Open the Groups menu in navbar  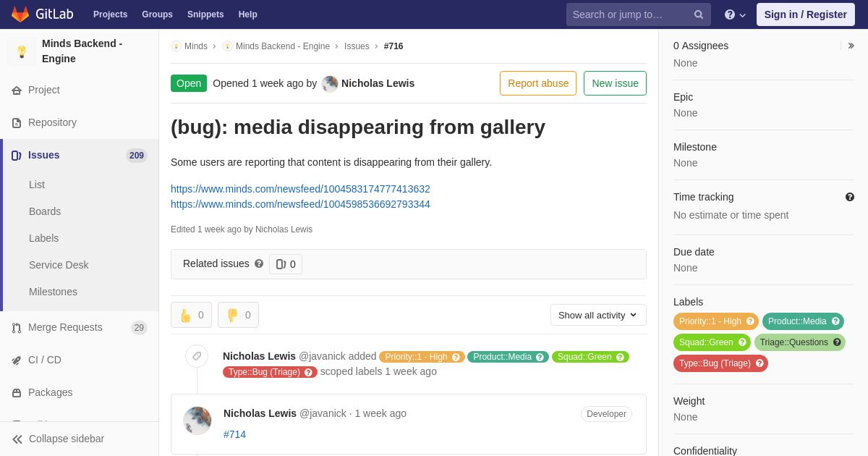[x=157, y=14]
